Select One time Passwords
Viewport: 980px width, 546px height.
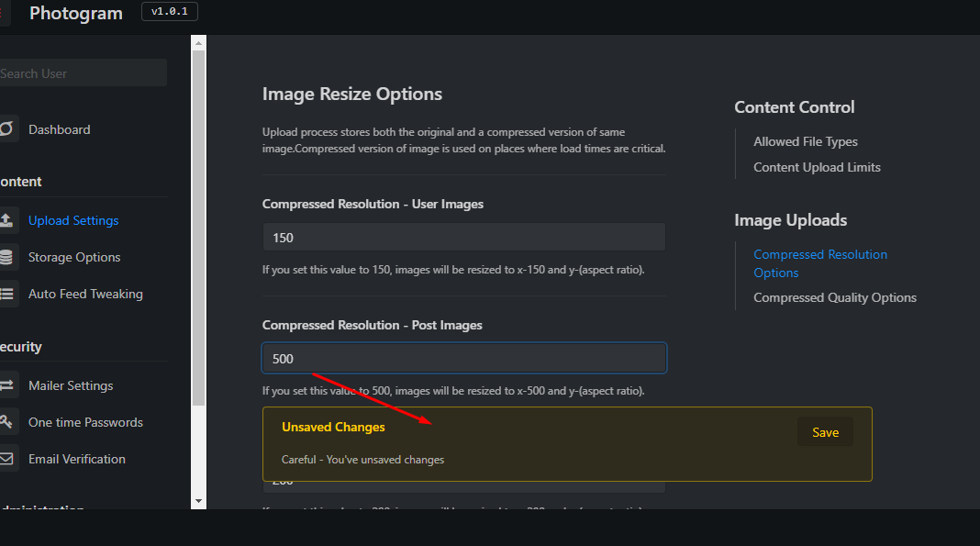coord(85,422)
